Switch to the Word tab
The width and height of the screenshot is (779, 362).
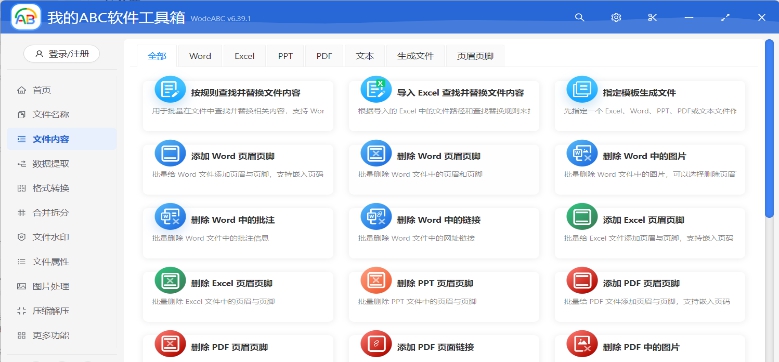point(200,56)
